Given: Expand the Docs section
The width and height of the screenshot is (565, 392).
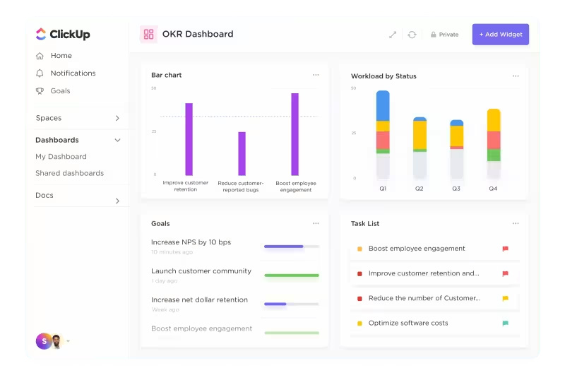Looking at the screenshot, I should pos(117,201).
